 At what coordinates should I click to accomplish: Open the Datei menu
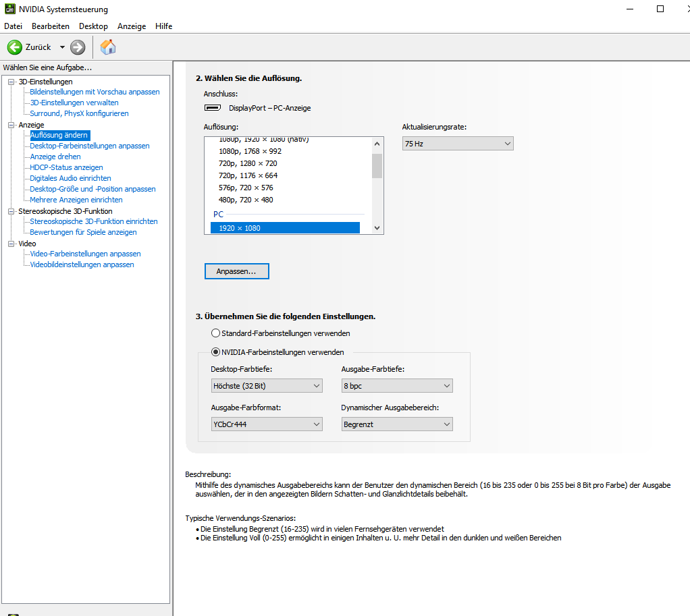14,26
